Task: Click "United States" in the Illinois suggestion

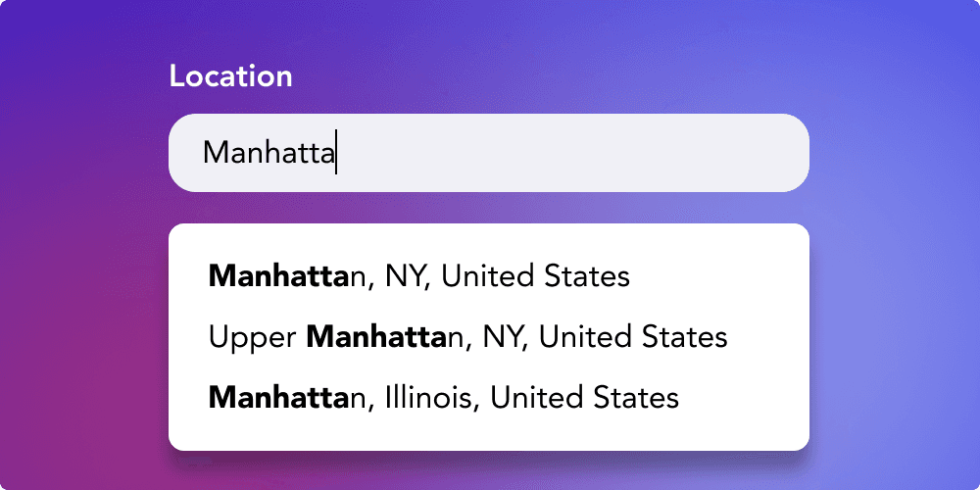Action: 584,398
